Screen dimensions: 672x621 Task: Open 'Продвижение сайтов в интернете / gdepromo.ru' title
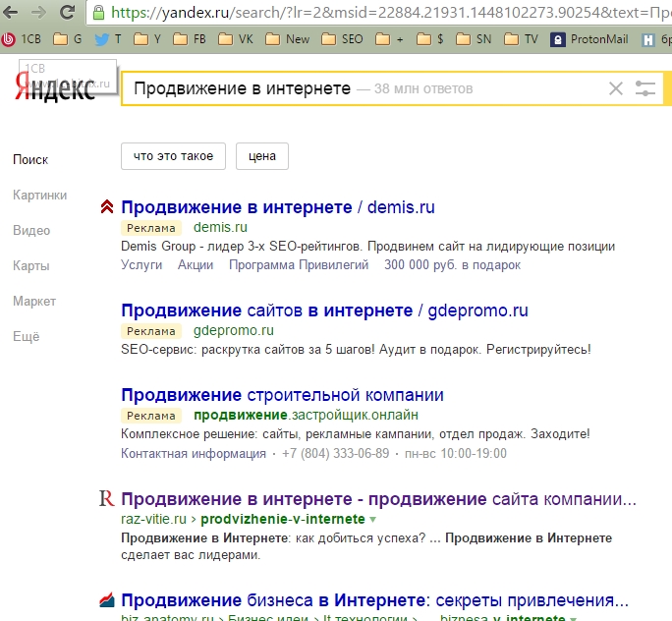[324, 310]
